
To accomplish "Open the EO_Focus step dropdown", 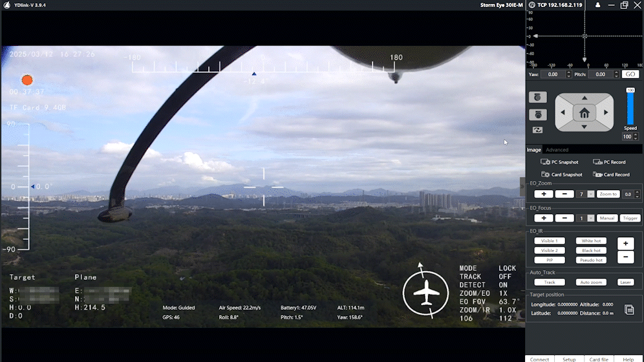I will (590, 218).
